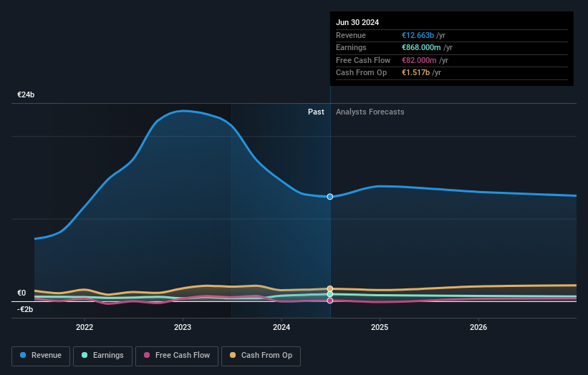The image size is (588, 375).
Task: Click the Cash From Op label in tooltip
Action: pyautogui.click(x=361, y=73)
